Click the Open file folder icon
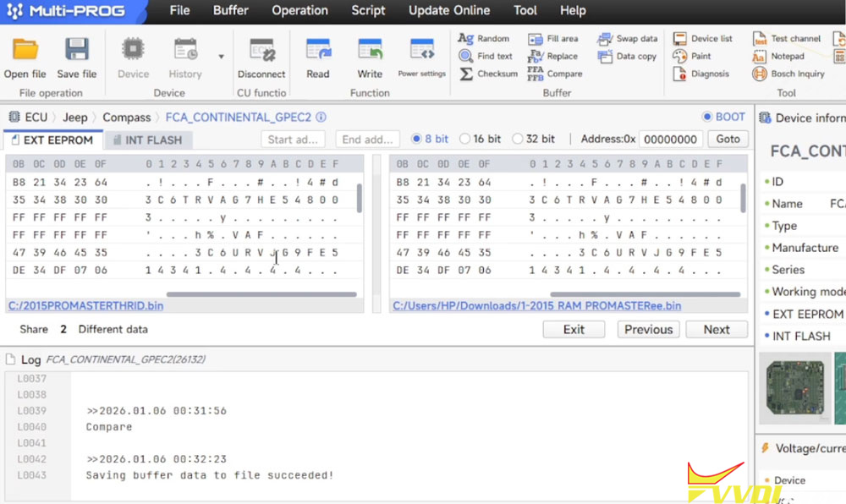Screen dimensions: 846x504 (25, 51)
